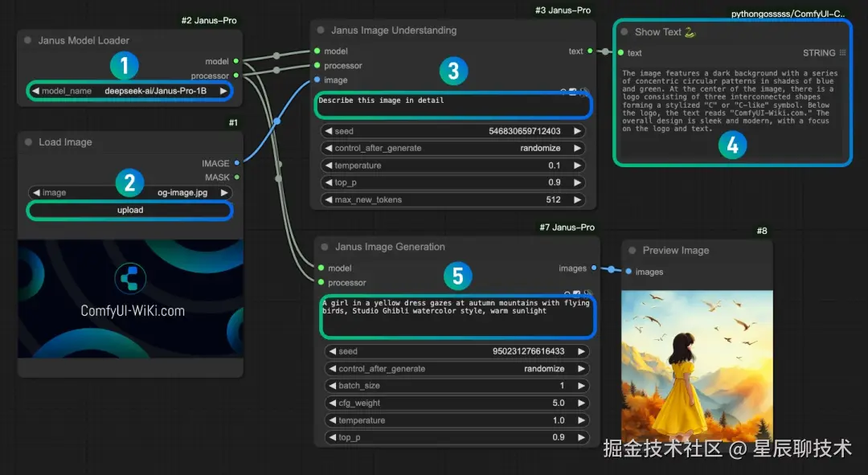This screenshot has height=475, width=868.
Task: Open the image og-image.jpg selector
Action: click(x=130, y=193)
